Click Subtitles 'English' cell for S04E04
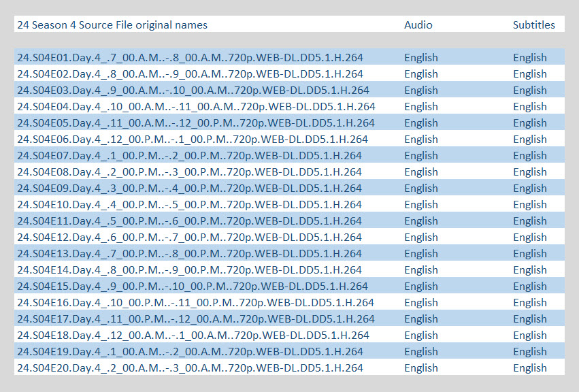Viewport: 579px width, 392px height. (530, 106)
